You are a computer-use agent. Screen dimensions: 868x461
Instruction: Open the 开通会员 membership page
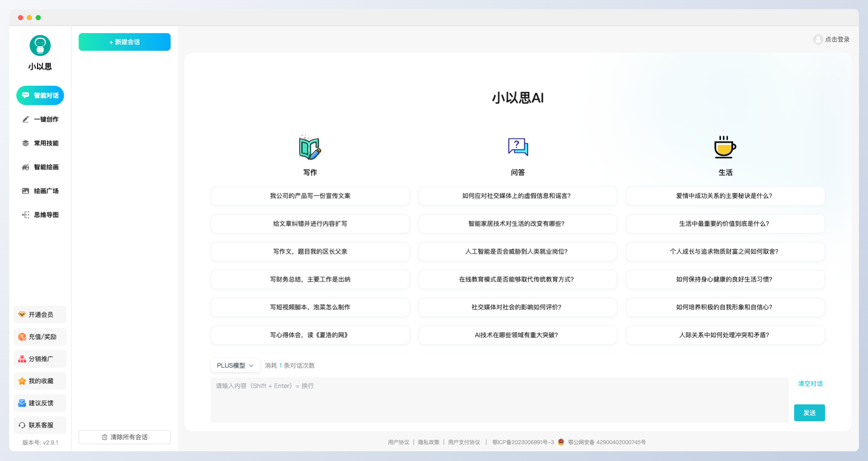tap(40, 315)
